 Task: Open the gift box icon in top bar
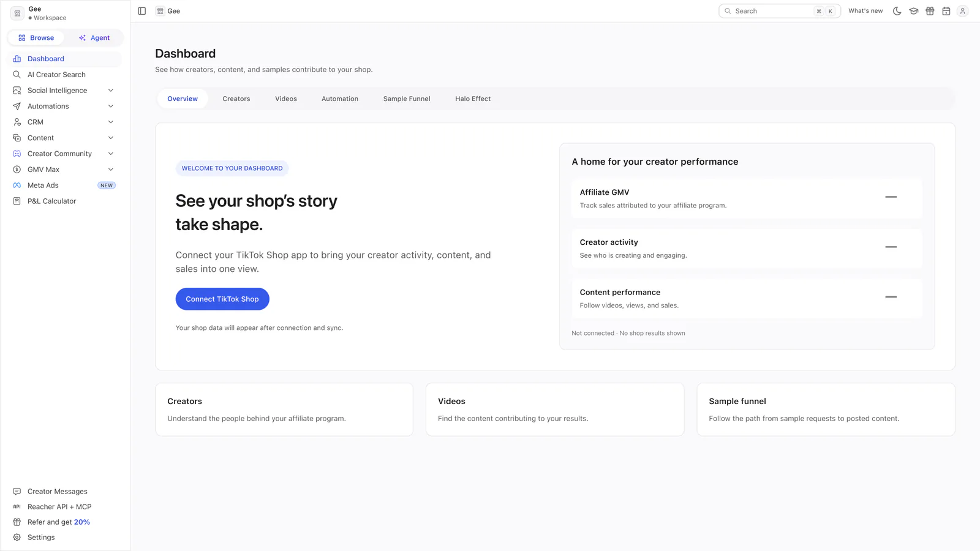pyautogui.click(x=930, y=11)
